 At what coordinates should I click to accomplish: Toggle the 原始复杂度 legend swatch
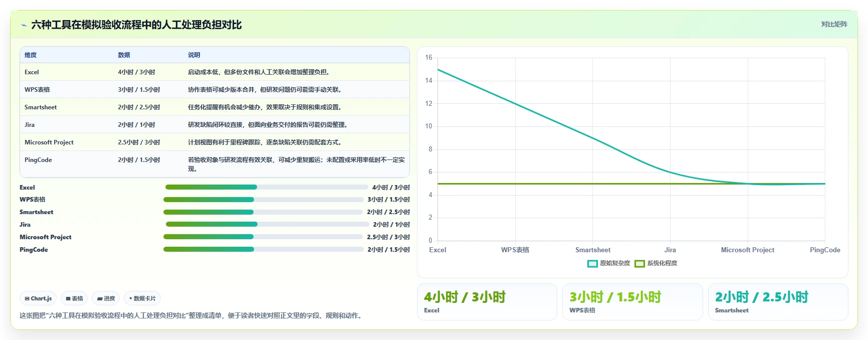[592, 263]
